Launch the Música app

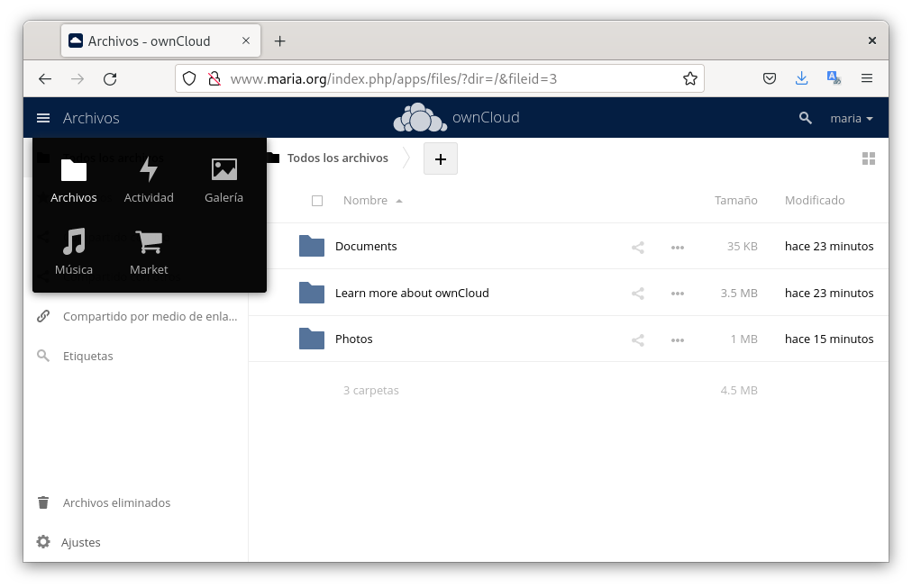[x=74, y=251]
